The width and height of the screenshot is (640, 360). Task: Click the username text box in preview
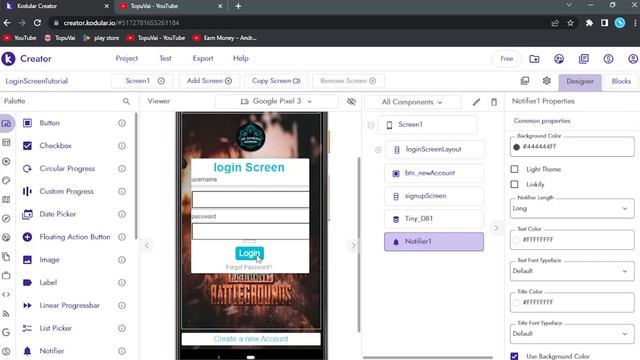tap(250, 200)
